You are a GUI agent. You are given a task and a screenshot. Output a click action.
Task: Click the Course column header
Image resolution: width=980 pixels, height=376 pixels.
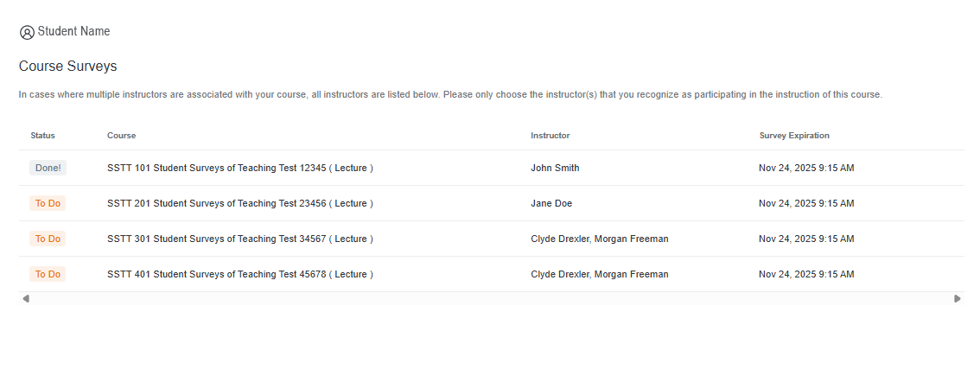coord(121,136)
